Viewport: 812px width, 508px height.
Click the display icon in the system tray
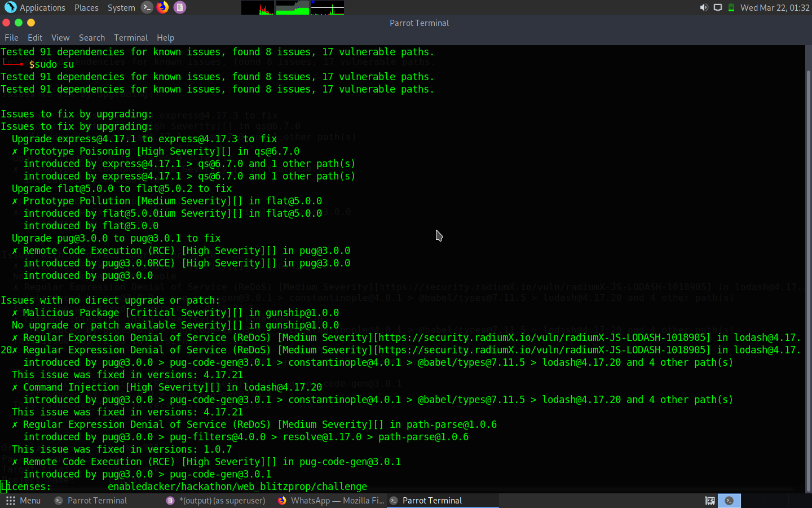[x=717, y=7]
